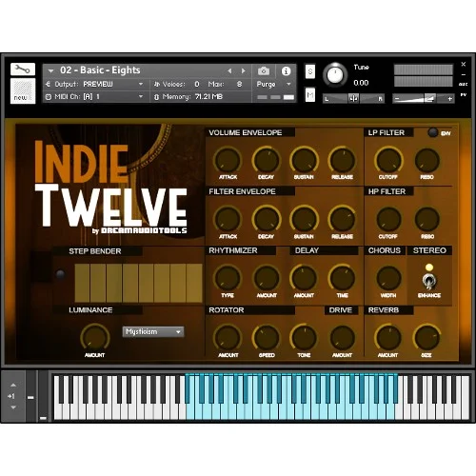Open instrument edit mode with wrench icon
The height and width of the screenshot is (476, 476).
click(23, 69)
